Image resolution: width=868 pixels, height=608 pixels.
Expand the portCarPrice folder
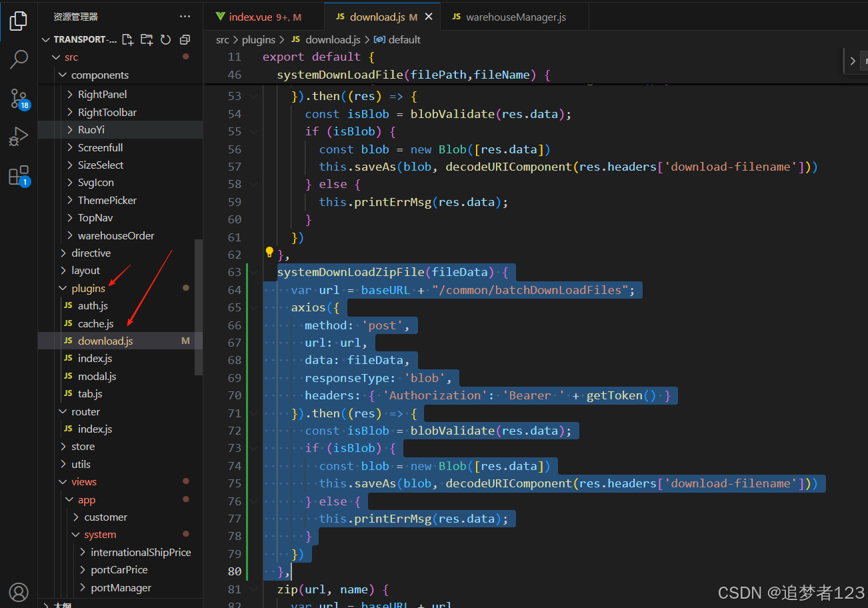coord(119,569)
